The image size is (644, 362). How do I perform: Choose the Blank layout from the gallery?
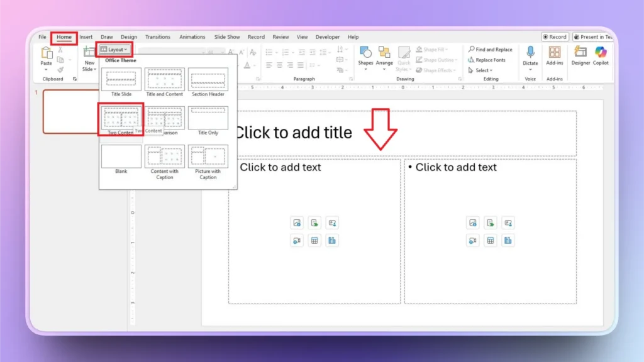click(121, 155)
